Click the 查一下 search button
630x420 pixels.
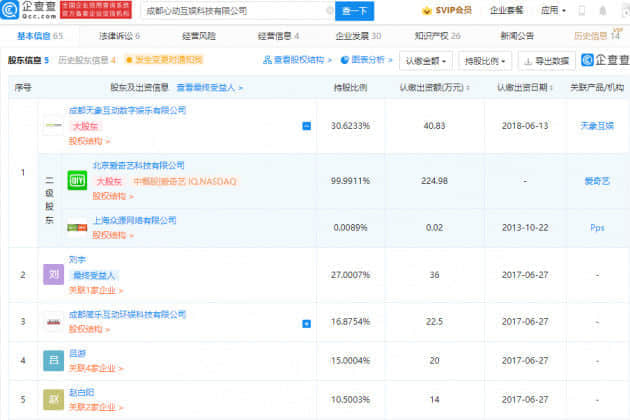[x=354, y=11]
